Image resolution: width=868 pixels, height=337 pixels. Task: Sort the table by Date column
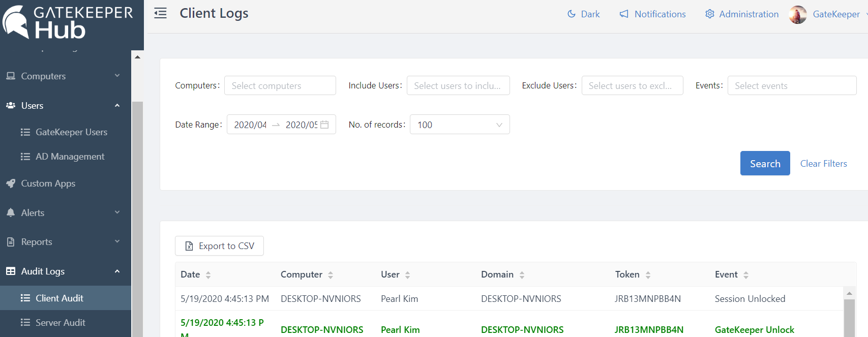[208, 275]
